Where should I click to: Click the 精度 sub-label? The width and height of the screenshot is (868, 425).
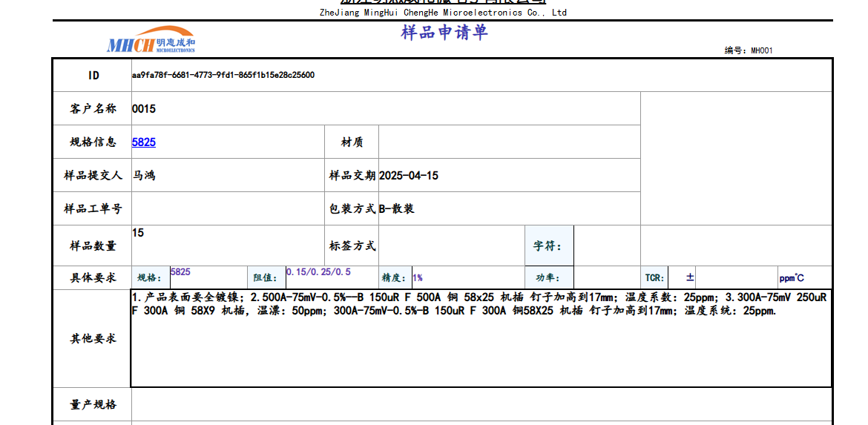(x=395, y=278)
